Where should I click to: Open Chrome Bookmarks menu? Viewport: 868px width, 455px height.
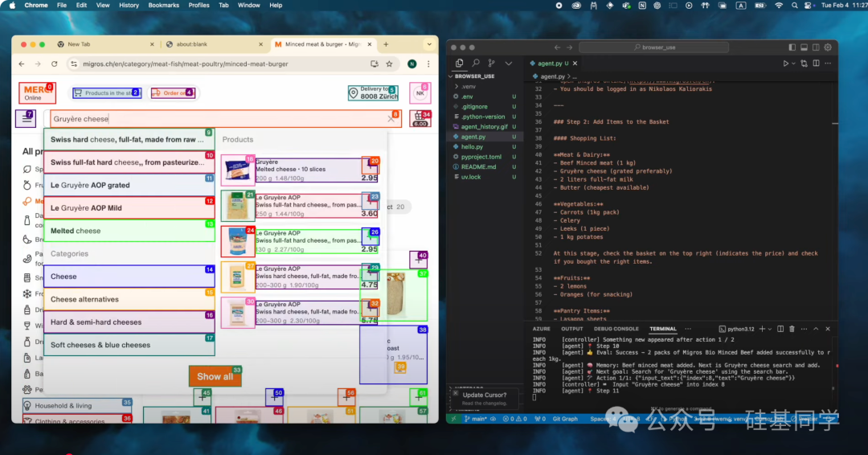[163, 5]
